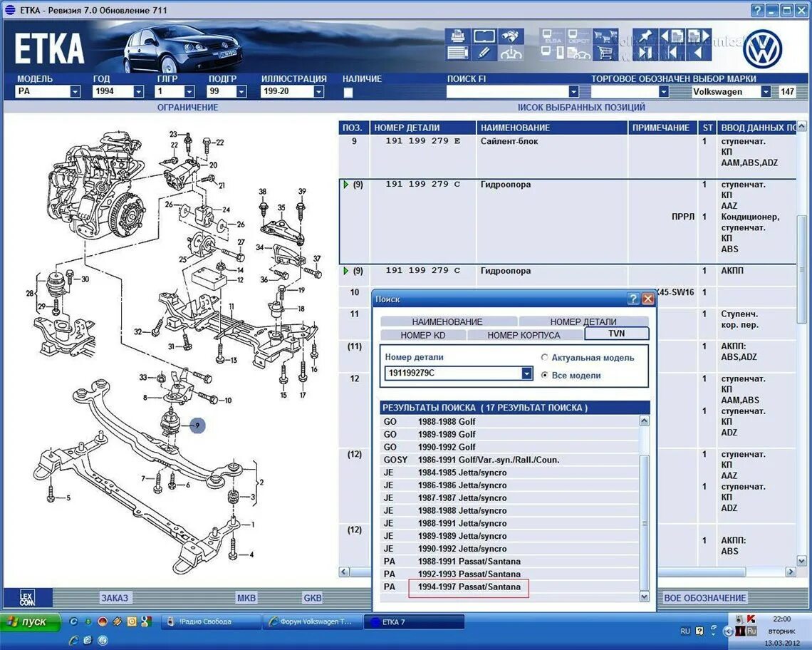Click callout number 9 on the illustration
This screenshot has height=650, width=812.
[x=197, y=425]
